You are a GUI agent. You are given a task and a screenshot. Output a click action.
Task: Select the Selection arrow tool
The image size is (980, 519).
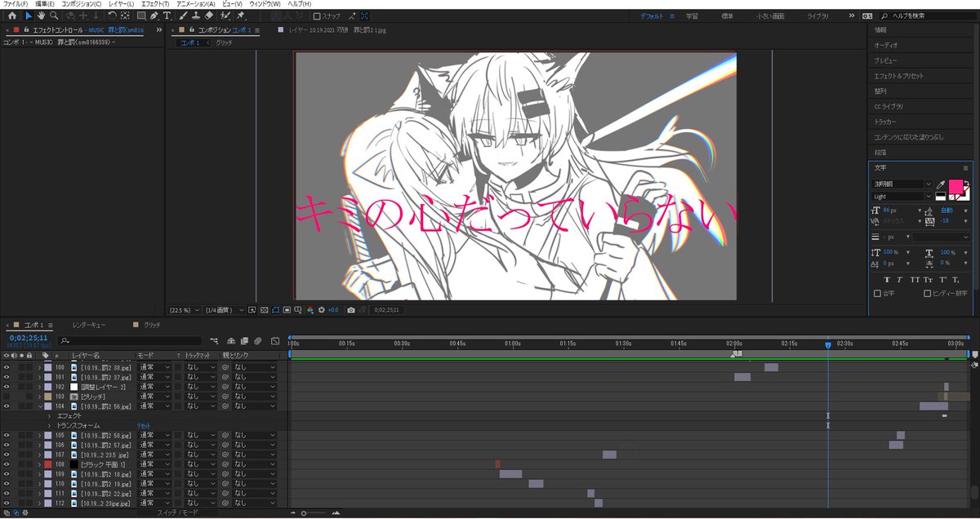click(29, 16)
